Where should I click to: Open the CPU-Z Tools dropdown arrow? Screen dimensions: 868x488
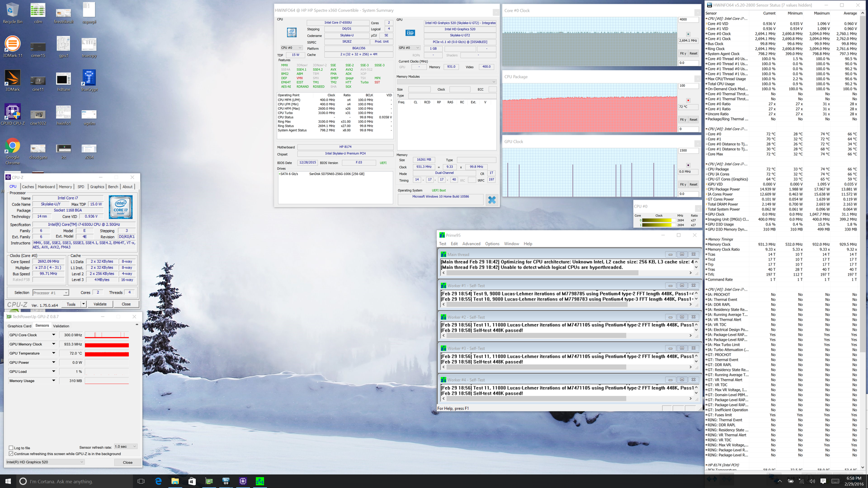point(84,304)
